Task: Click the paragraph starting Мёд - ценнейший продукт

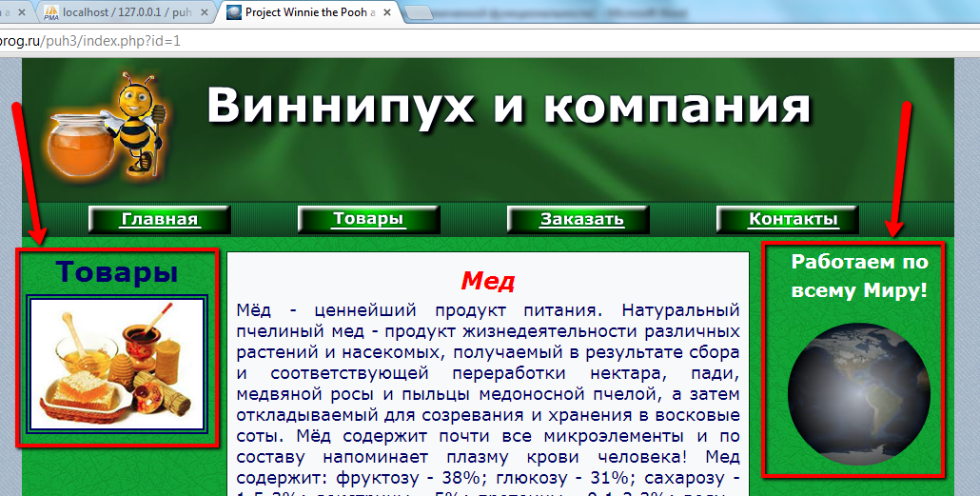Action: click(487, 400)
